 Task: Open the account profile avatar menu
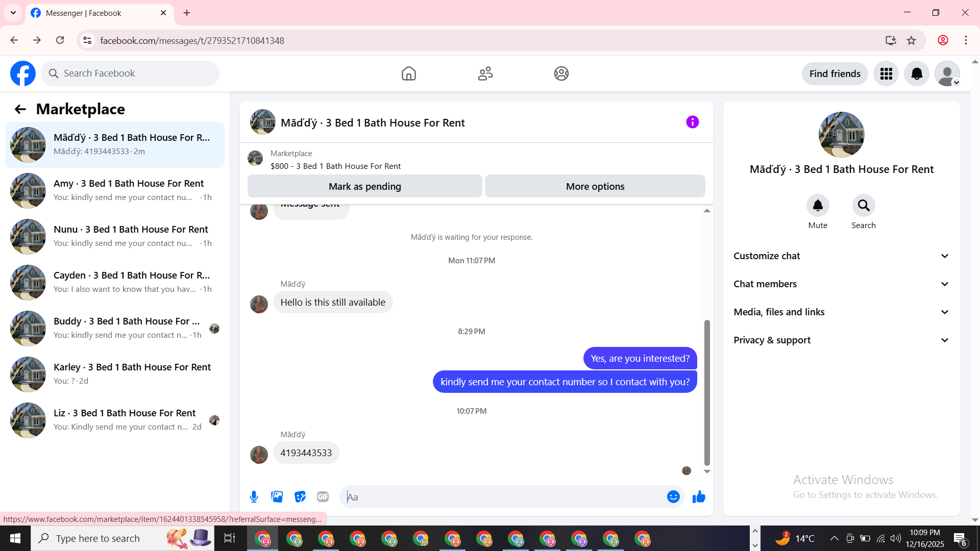tap(947, 74)
